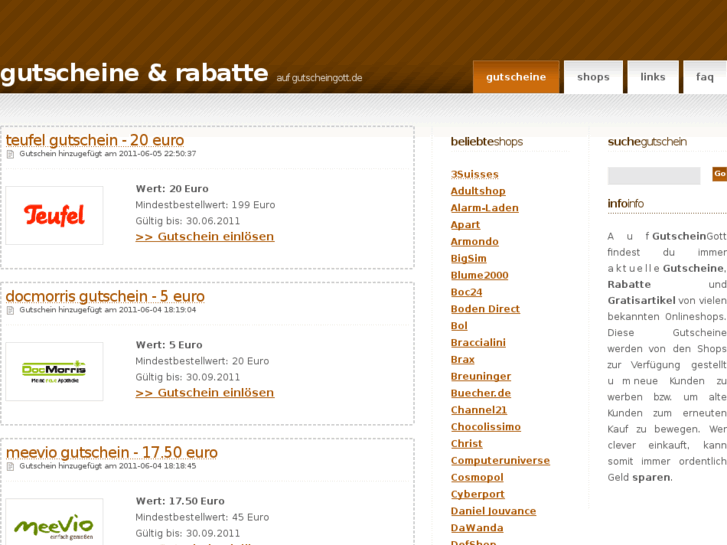The image size is (727, 545).
Task: Open the Alarm-Laden shop link
Action: 485,208
